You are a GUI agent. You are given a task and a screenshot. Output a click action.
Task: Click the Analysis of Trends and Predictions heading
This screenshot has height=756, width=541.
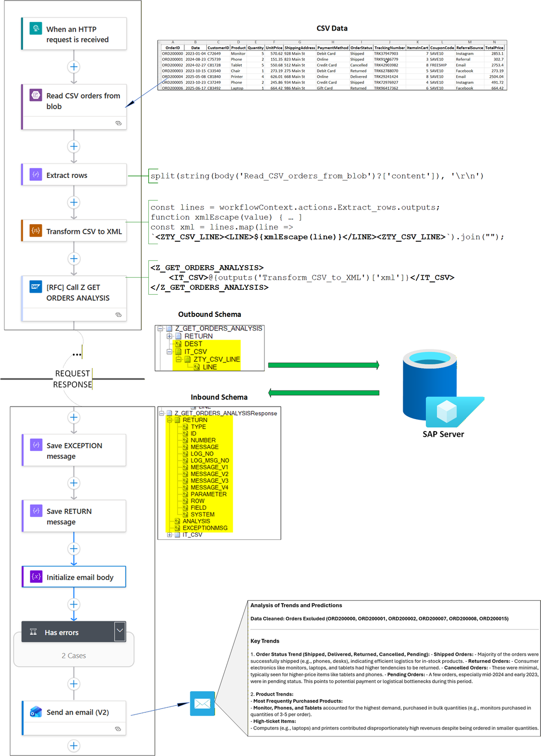pos(296,606)
